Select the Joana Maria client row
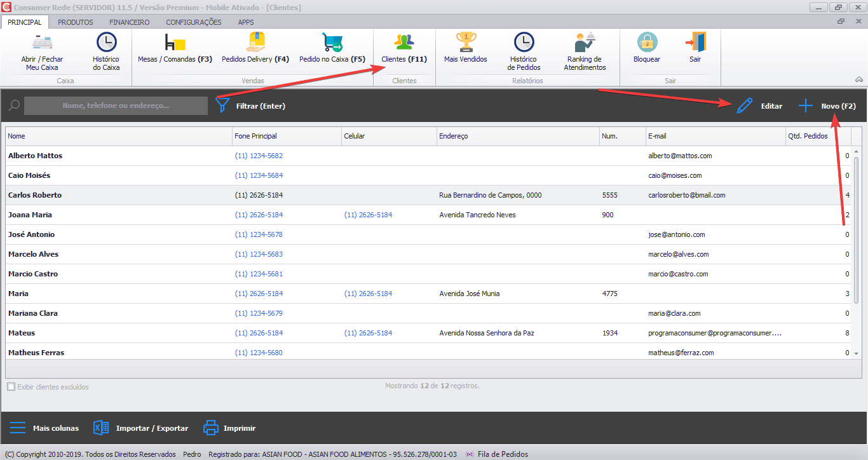This screenshot has height=460, width=868. pos(428,215)
